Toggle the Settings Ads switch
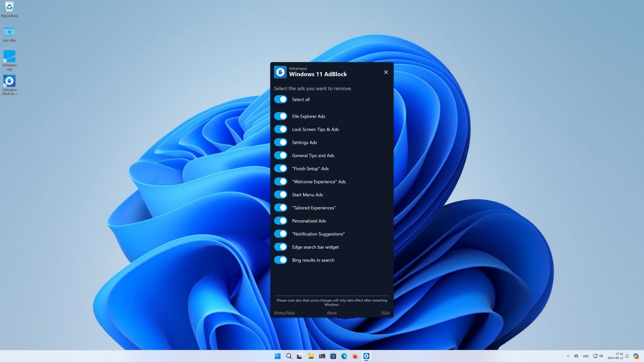This screenshot has width=644, height=362. [281, 142]
